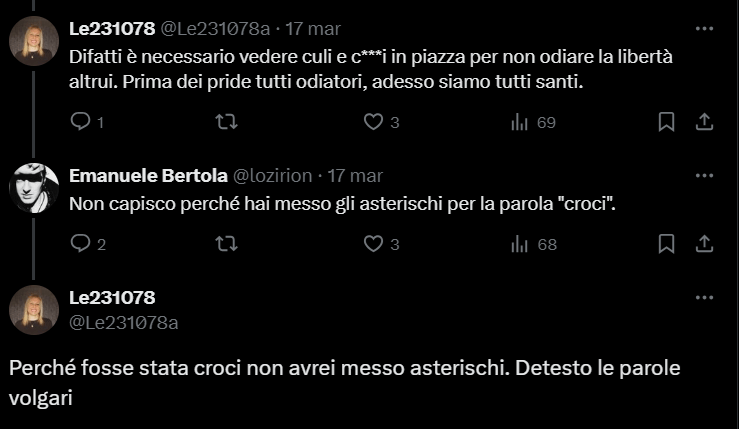Like Emanuele Bertola's tweet
739x429 pixels.
click(x=373, y=243)
